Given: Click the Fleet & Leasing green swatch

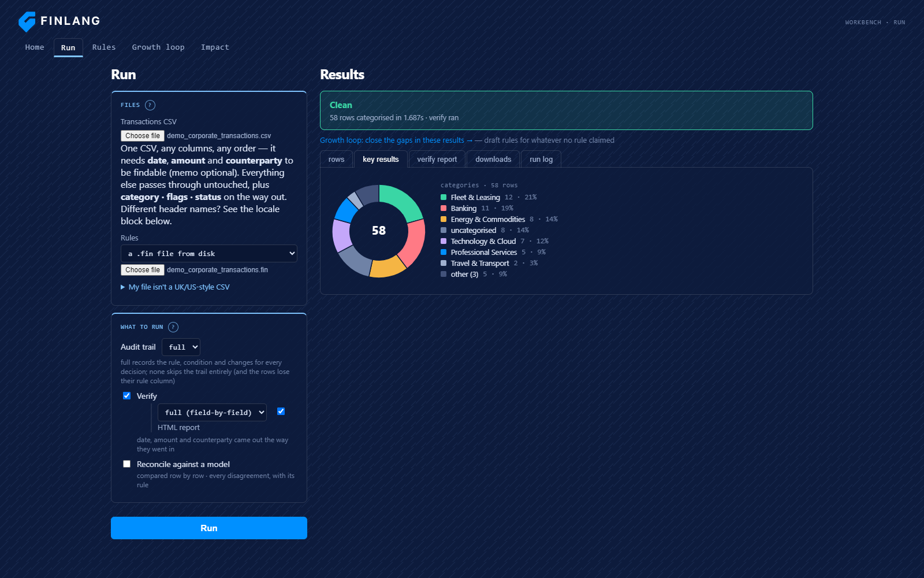Looking at the screenshot, I should pyautogui.click(x=444, y=198).
